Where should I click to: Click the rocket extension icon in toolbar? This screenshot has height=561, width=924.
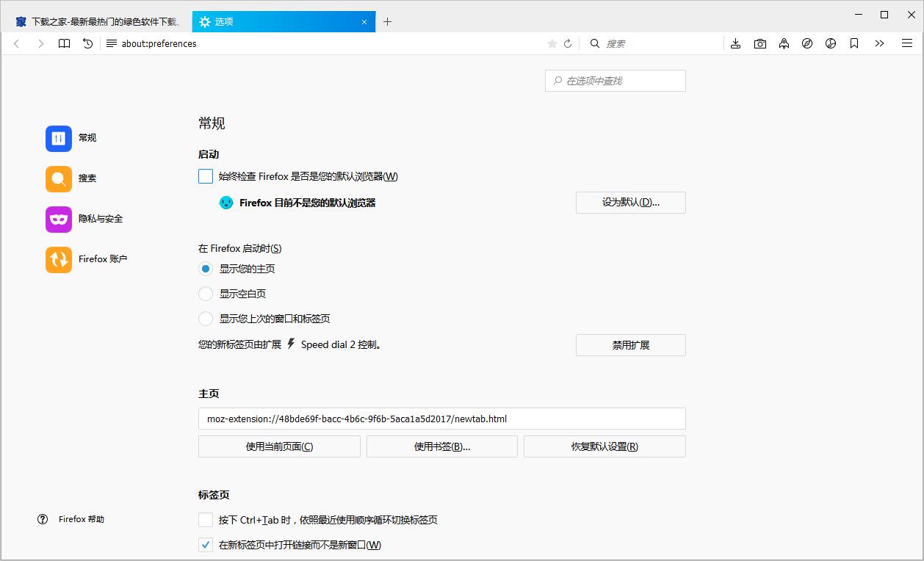tap(784, 43)
